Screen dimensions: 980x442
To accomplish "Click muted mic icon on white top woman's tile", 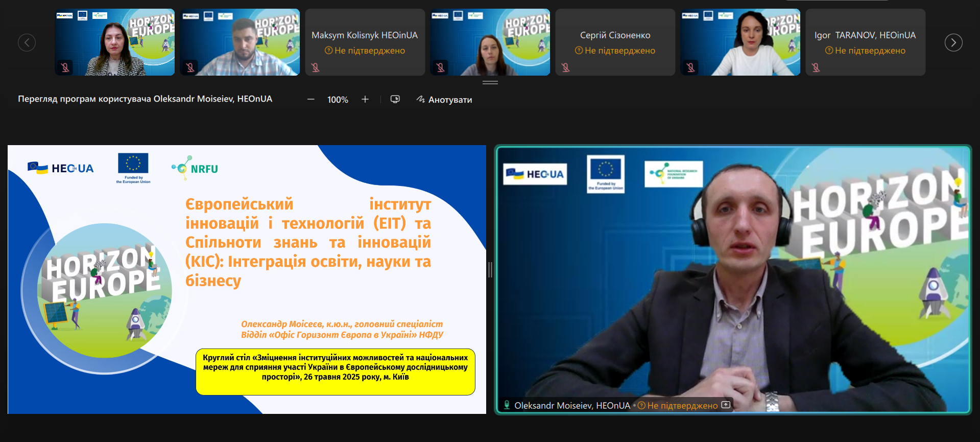I will coord(690,67).
